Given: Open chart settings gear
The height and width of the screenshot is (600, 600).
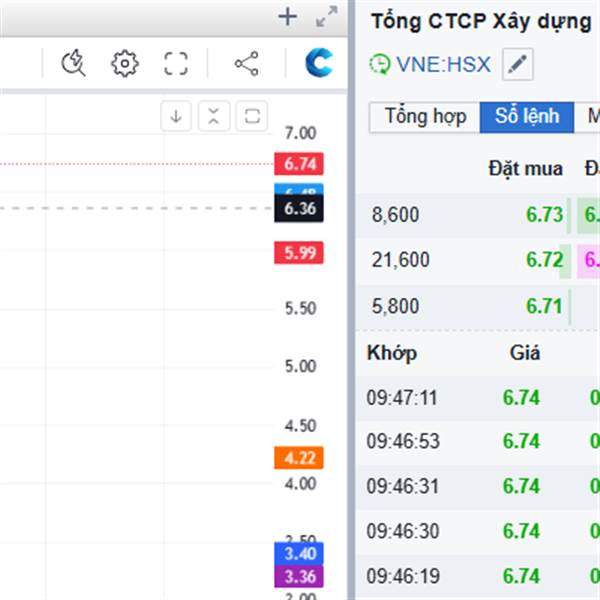Looking at the screenshot, I should pos(125,64).
